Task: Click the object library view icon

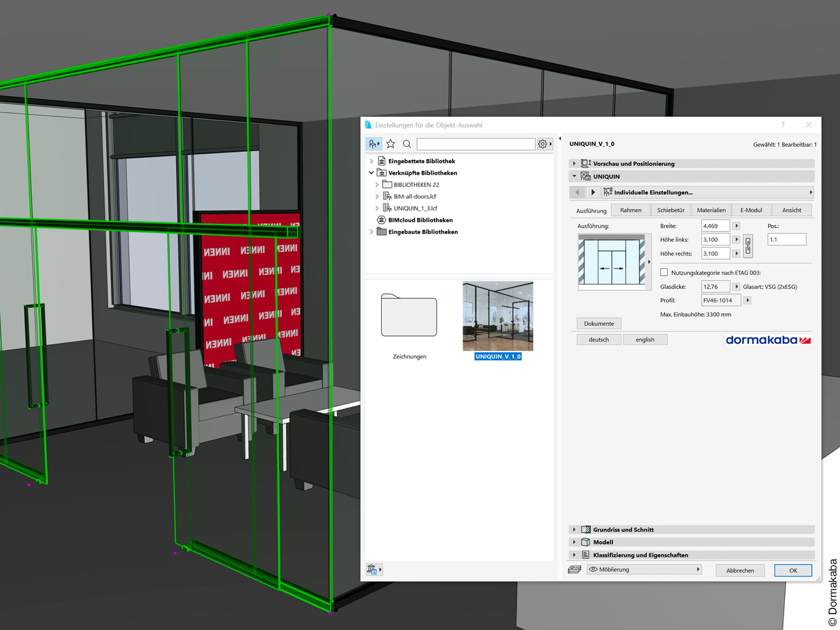Action: tap(373, 144)
